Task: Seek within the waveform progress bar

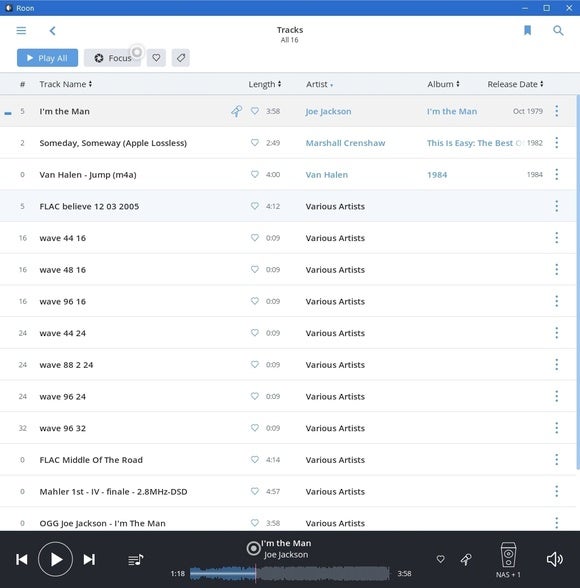Action: (289, 573)
